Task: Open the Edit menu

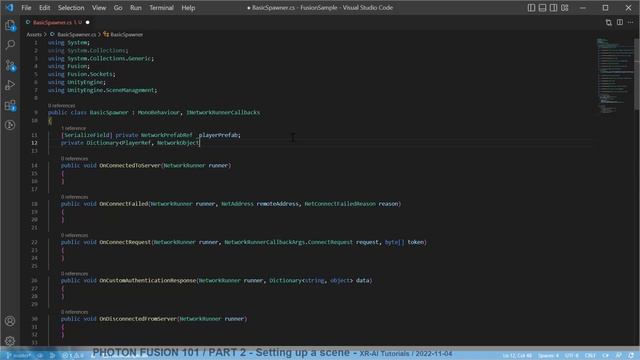Action: (44, 8)
